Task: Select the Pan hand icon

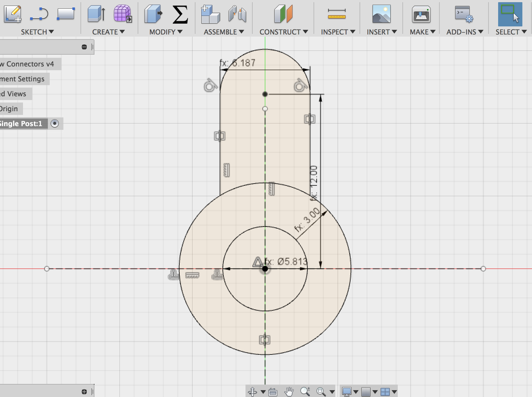Action: coord(289,392)
